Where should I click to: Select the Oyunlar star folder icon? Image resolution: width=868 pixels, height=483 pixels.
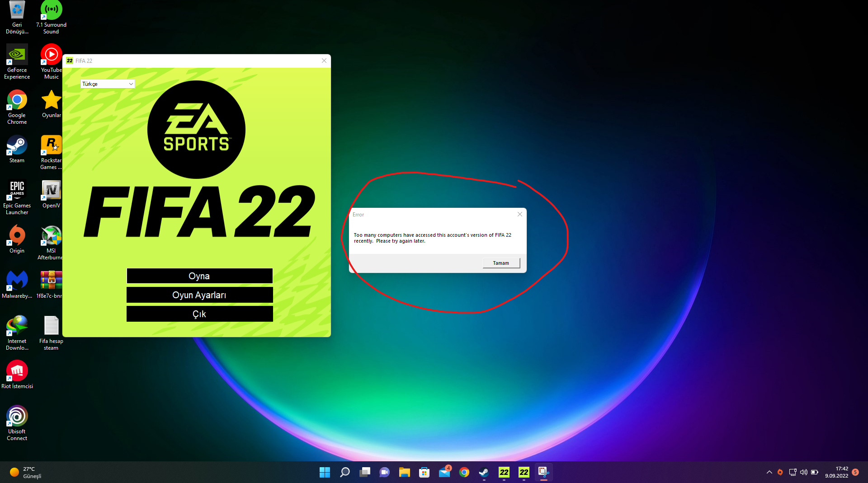coord(51,104)
